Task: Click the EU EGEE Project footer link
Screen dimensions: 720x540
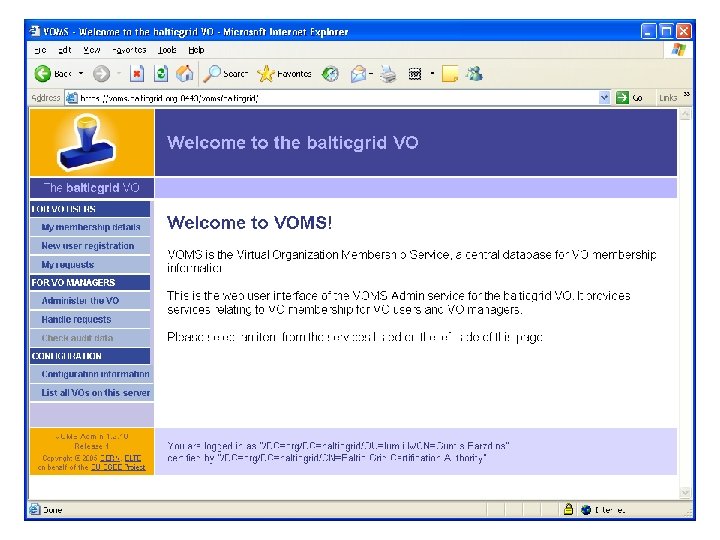Action: (x=118, y=467)
